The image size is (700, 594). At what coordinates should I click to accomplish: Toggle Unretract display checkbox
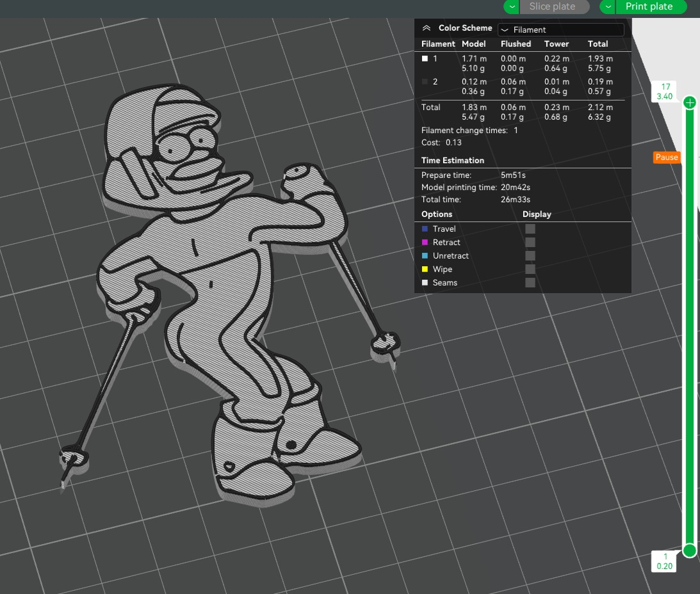(530, 256)
